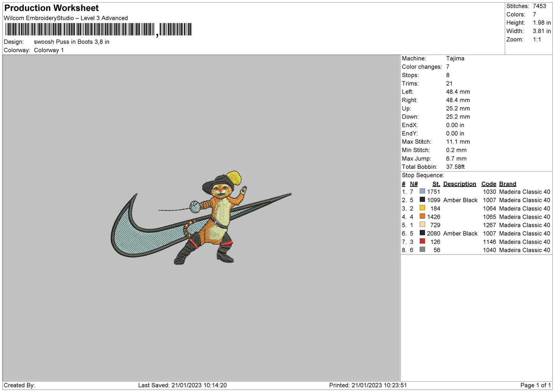The width and height of the screenshot is (555, 392).
Task: Click the Stitches count value 7453
Action: point(539,6)
